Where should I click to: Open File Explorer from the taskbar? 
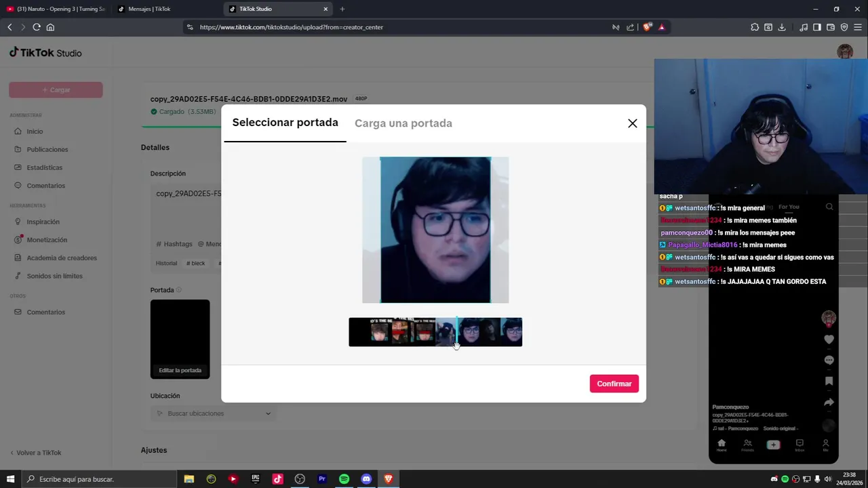[189, 479]
